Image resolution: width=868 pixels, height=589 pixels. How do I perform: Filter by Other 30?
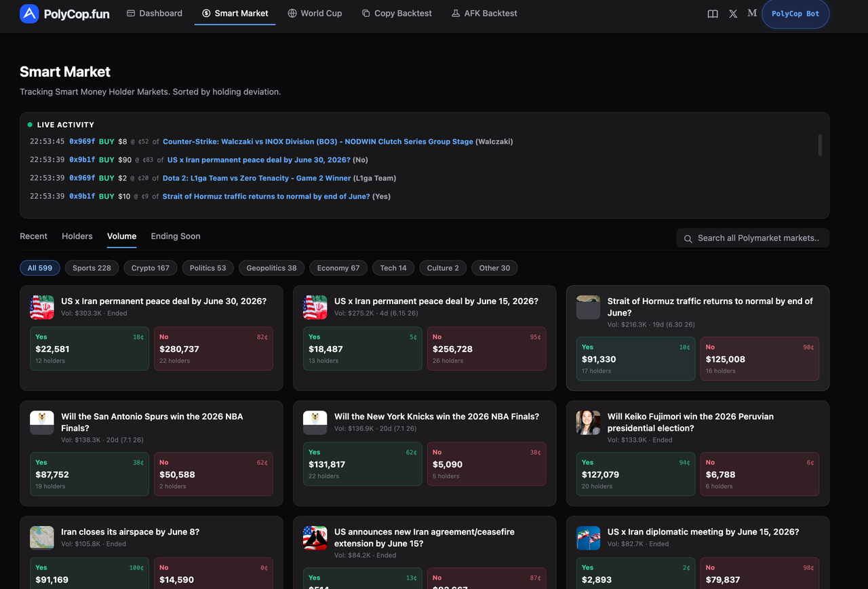[x=494, y=268]
